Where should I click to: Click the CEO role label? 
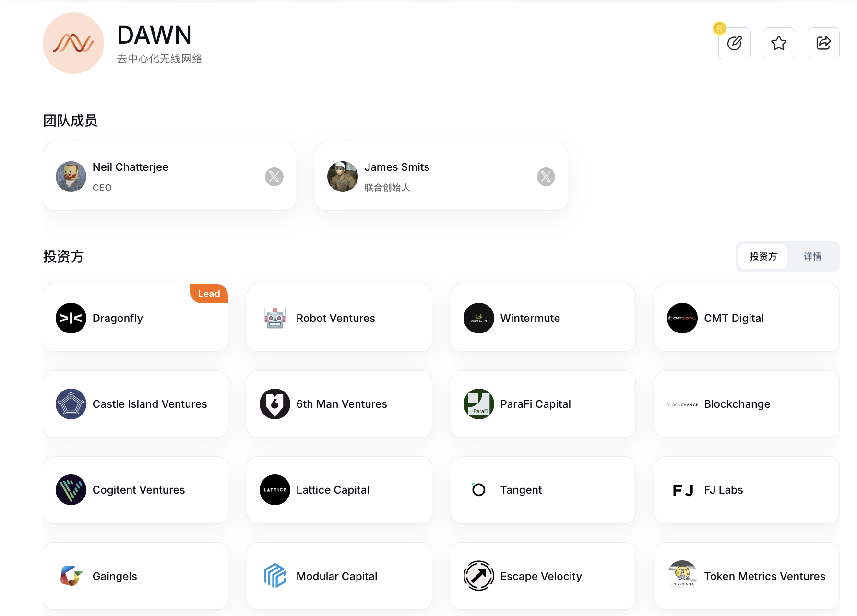(x=102, y=188)
